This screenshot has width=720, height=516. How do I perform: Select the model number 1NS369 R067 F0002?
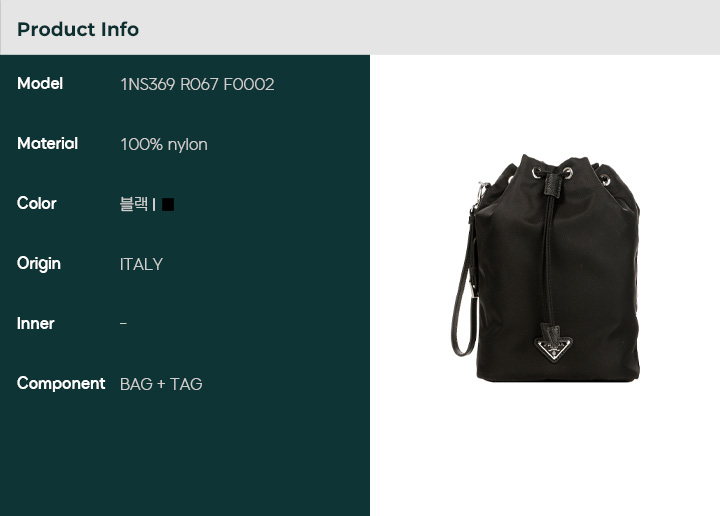point(197,84)
